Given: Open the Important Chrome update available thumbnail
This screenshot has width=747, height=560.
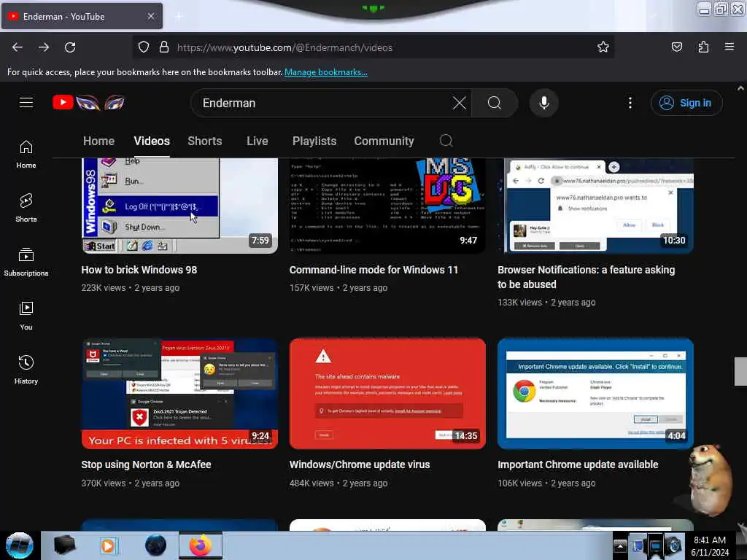Looking at the screenshot, I should tap(595, 394).
